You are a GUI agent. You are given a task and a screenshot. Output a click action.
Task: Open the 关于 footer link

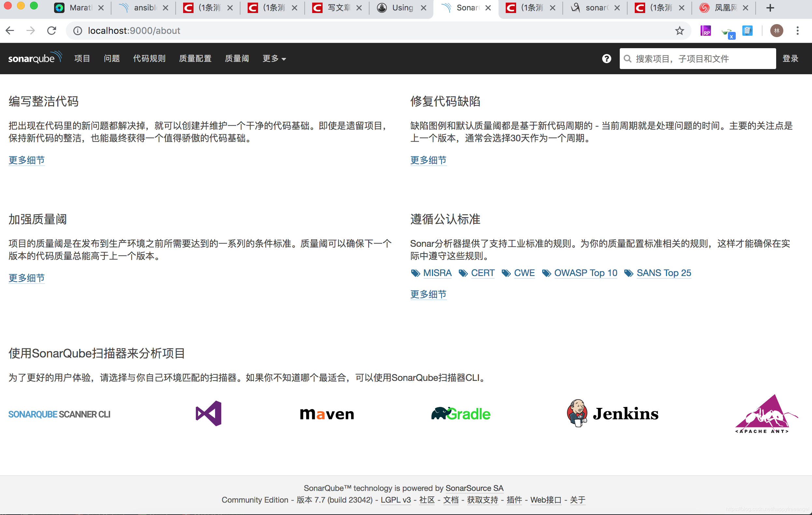click(x=577, y=500)
